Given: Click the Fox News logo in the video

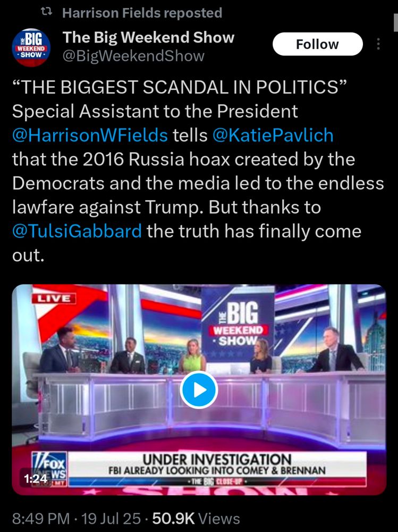Looking at the screenshot, I should pyautogui.click(x=49, y=469).
